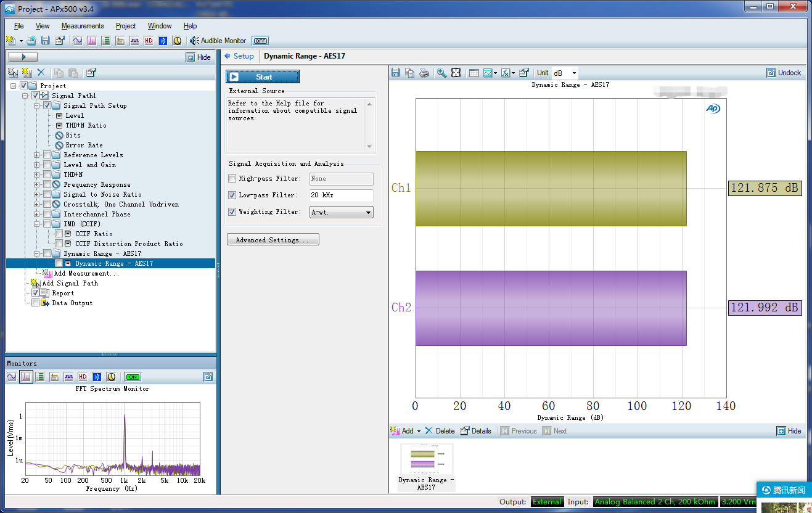Select the zoom magnifier tool above graph
This screenshot has width=812, height=513.
pos(441,73)
